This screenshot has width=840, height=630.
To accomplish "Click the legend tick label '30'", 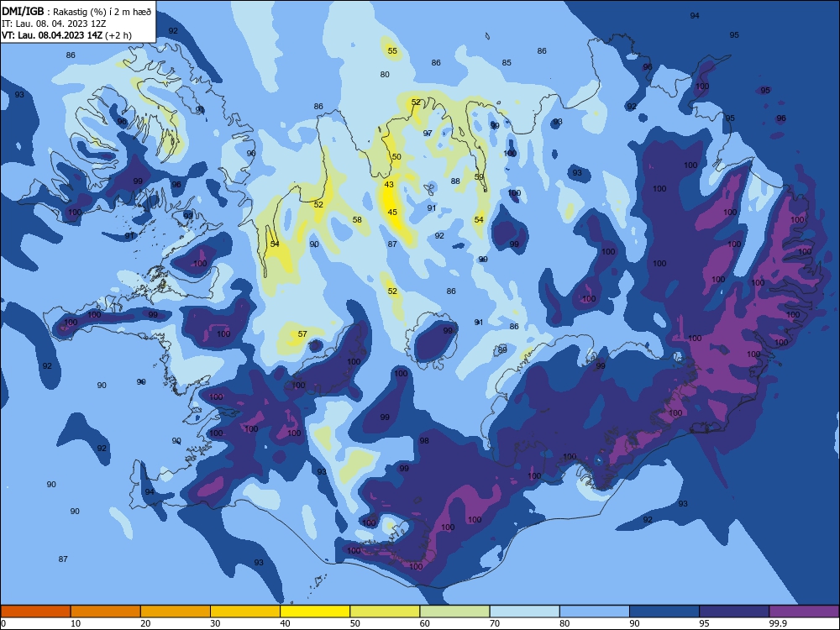I will [x=215, y=623].
